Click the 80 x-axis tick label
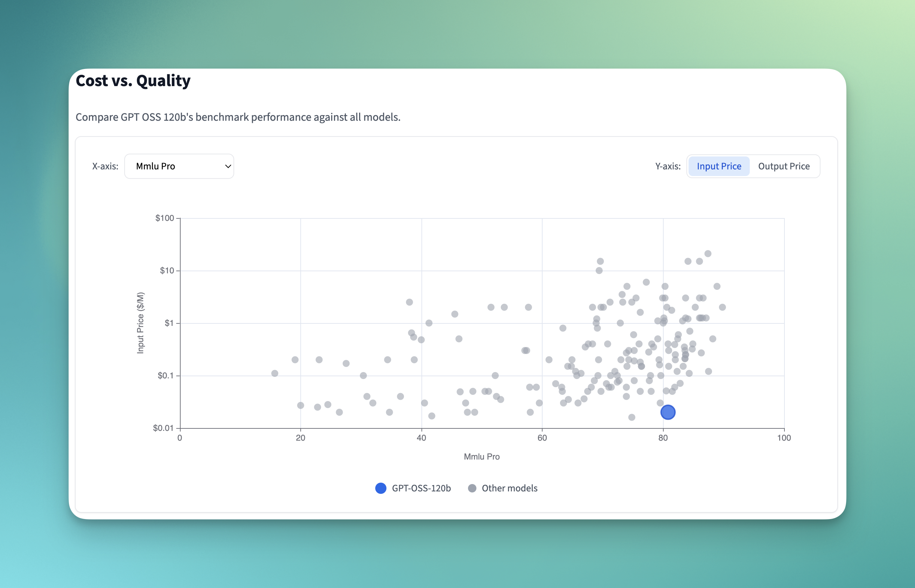 click(x=663, y=438)
